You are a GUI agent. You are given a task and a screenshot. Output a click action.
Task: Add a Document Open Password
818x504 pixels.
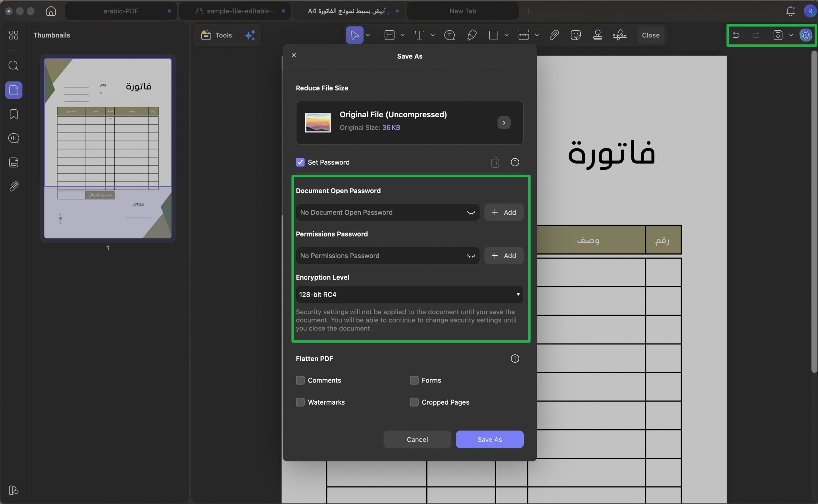tap(504, 212)
